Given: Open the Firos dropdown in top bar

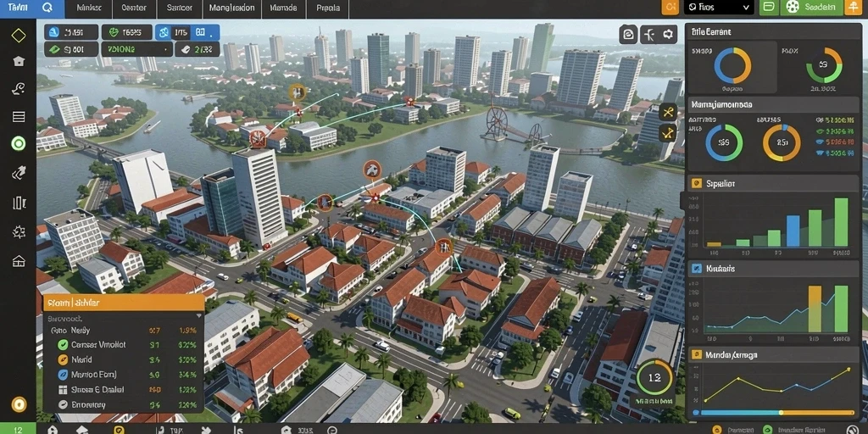Looking at the screenshot, I should click(719, 7).
